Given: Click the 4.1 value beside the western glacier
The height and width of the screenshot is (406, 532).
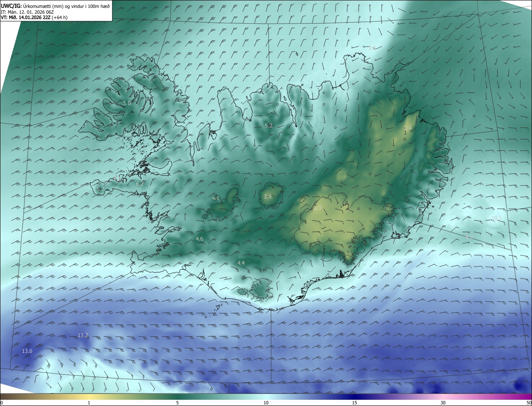Looking at the screenshot, I should tap(215, 198).
